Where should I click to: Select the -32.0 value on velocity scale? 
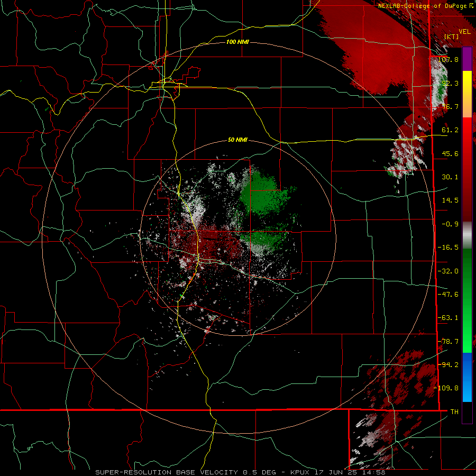448,271
